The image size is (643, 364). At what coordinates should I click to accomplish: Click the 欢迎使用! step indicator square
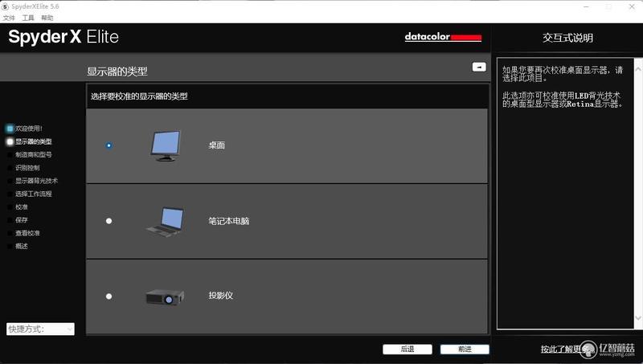coord(10,129)
